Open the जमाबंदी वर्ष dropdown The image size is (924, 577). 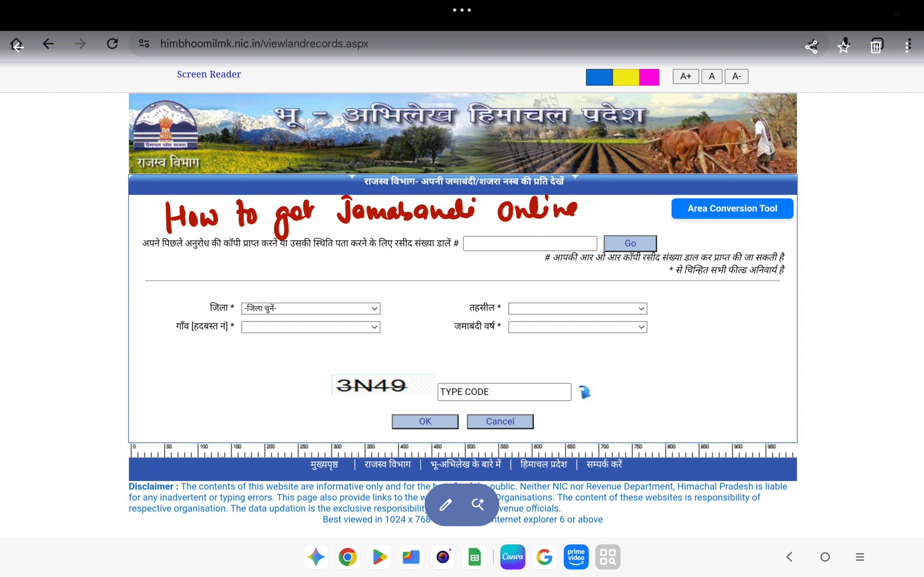[x=577, y=327]
